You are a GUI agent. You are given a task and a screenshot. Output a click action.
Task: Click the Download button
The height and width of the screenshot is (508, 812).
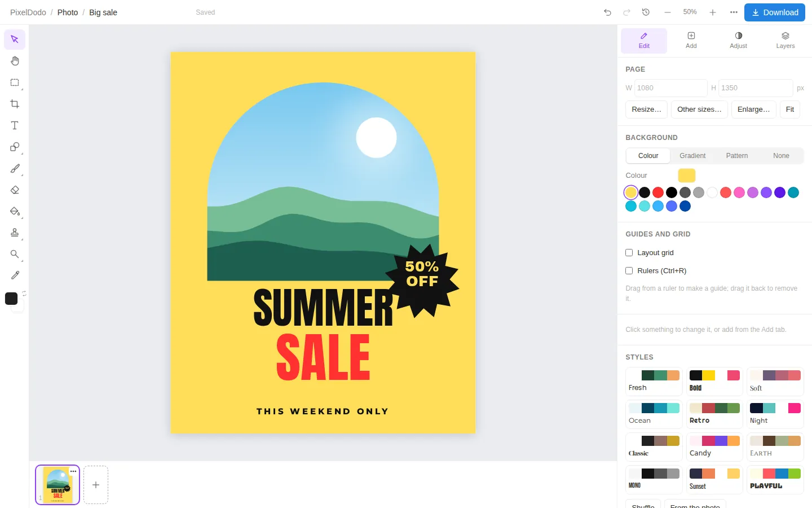click(x=775, y=12)
